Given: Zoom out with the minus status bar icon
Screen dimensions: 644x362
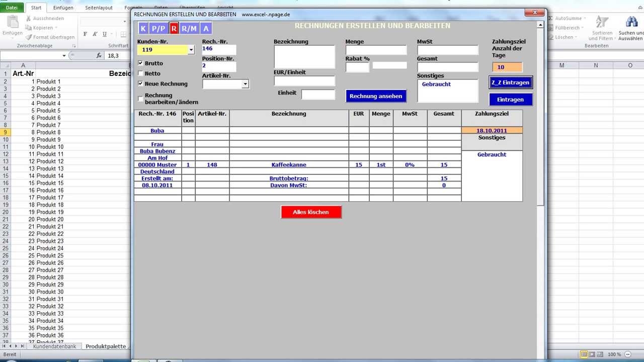Looking at the screenshot, I should coord(627,354).
